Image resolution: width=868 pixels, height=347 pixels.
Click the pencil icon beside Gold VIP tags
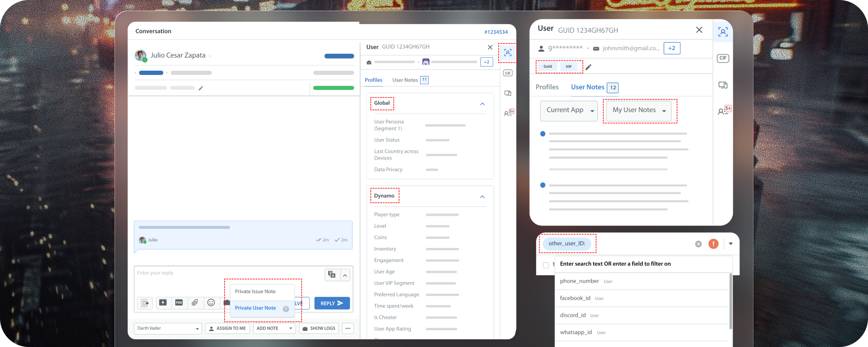[x=588, y=67]
